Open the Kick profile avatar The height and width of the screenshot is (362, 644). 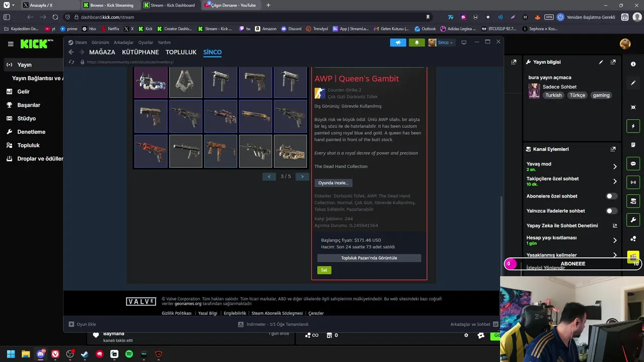click(x=625, y=44)
